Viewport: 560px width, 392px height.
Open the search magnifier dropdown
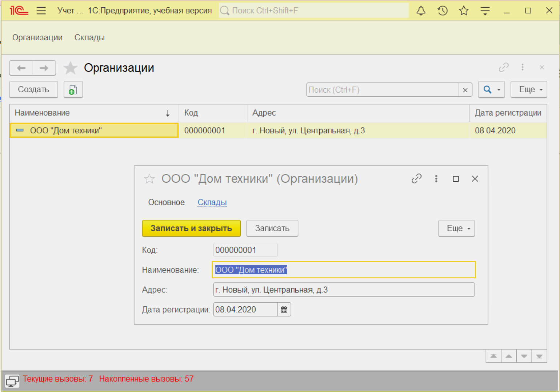pos(491,90)
